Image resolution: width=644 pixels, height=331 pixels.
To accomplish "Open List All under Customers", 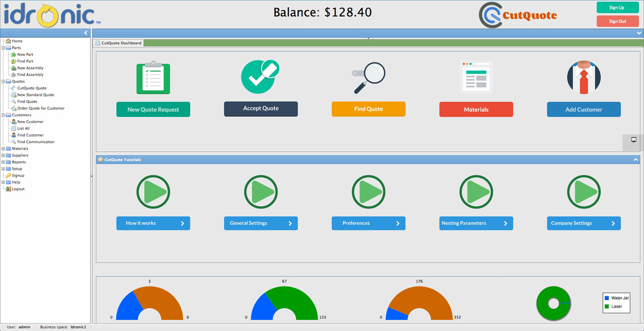I will point(23,128).
